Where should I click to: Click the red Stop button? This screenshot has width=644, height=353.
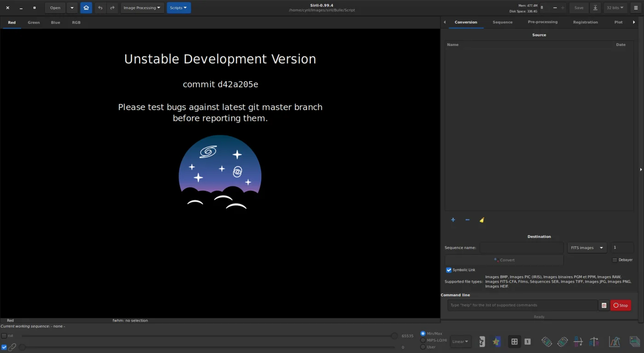621,305
